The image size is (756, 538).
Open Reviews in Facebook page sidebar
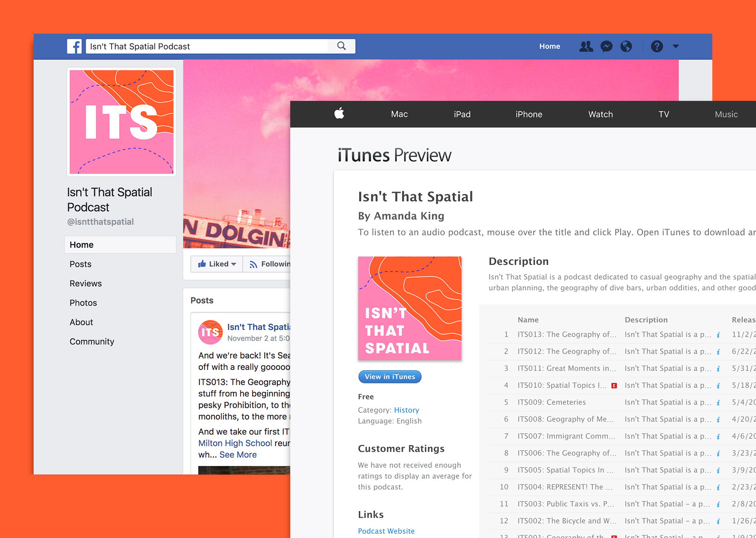coord(86,283)
